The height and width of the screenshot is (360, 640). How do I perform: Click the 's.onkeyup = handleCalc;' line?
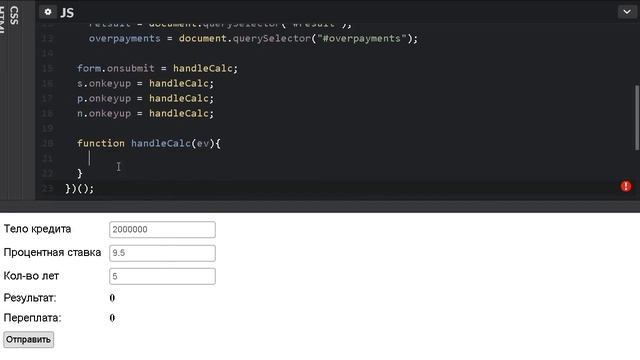(145, 83)
